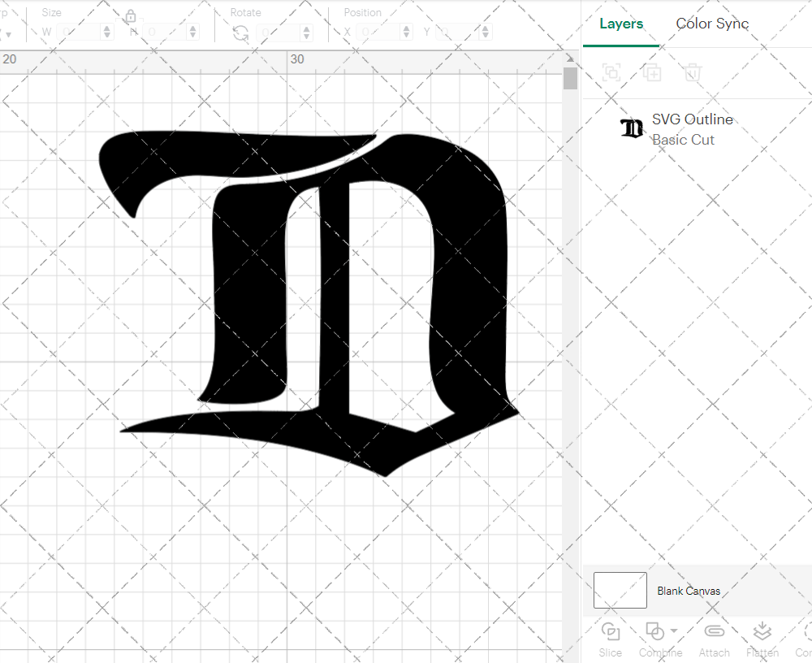Click the Attach paperclip icon

[714, 631]
